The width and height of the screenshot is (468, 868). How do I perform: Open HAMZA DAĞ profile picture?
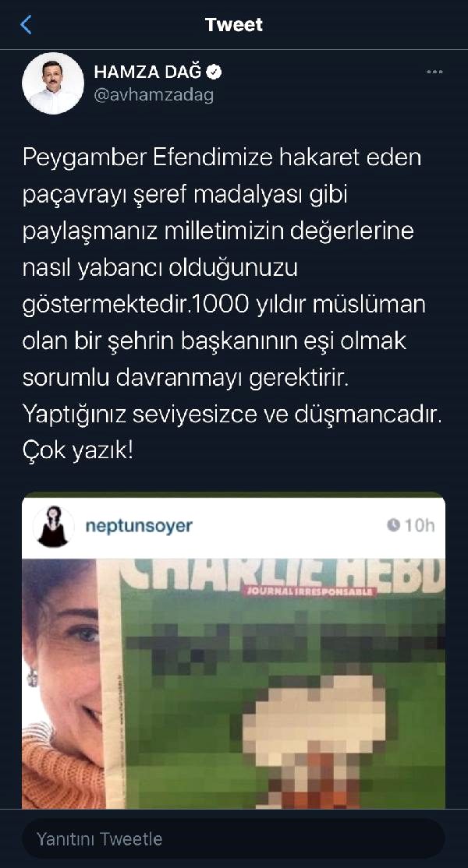click(53, 83)
